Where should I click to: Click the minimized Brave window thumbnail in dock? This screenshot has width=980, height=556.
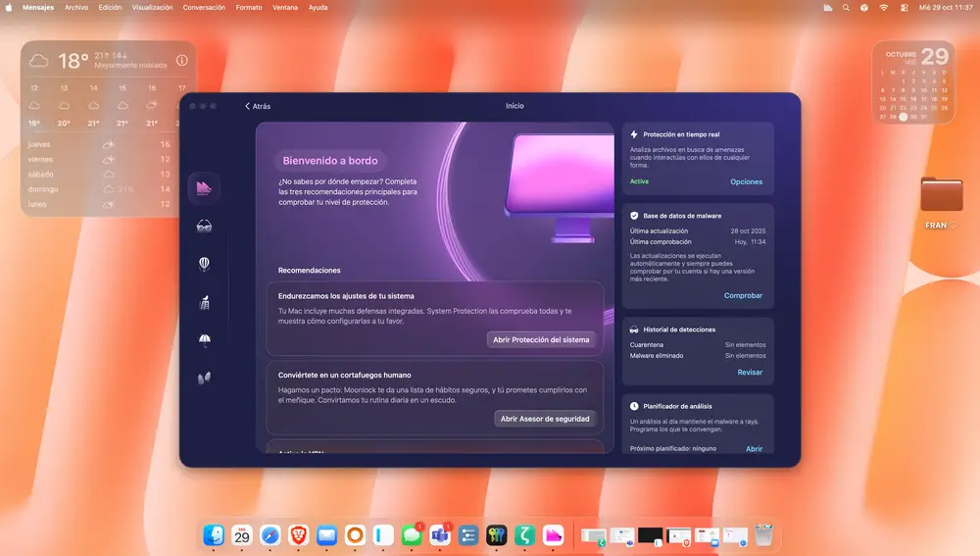pos(679,536)
